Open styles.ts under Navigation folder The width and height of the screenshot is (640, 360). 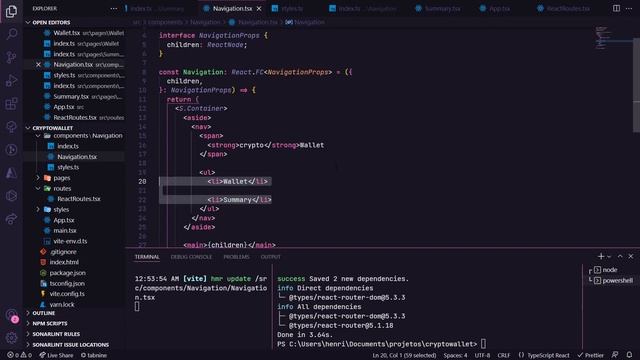tap(68, 167)
